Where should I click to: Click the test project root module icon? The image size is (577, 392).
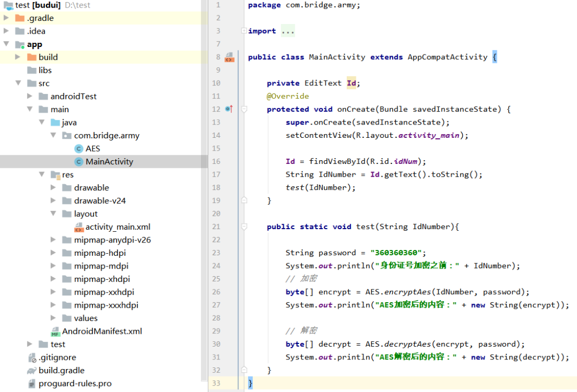pyautogui.click(x=8, y=5)
